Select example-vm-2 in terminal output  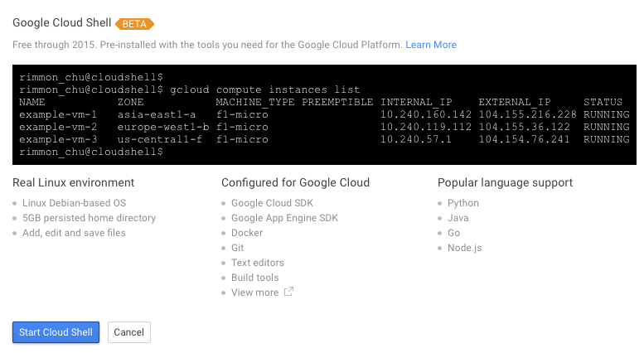point(58,127)
